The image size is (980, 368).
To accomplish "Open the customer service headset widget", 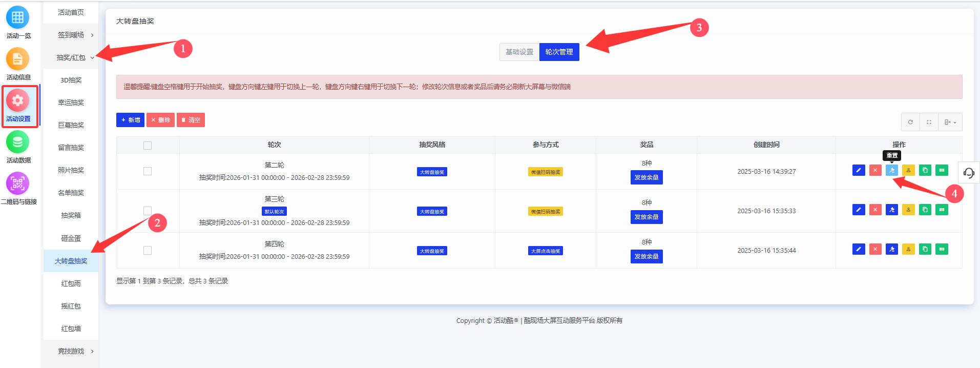I will click(x=968, y=173).
